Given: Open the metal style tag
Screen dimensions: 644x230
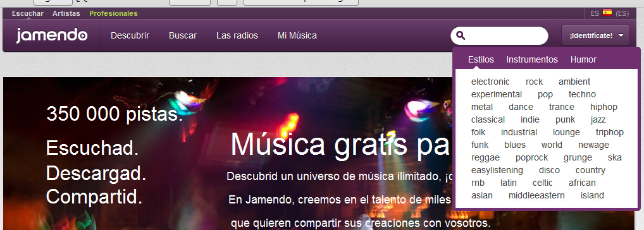Looking at the screenshot, I should (x=482, y=107).
